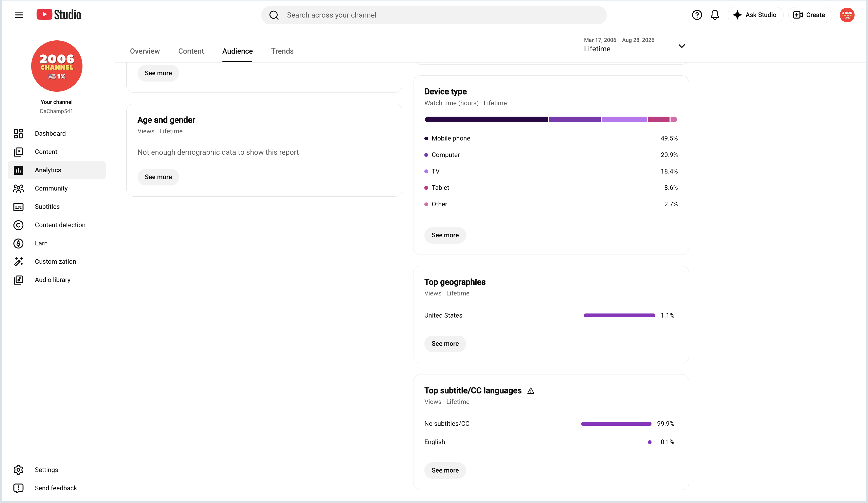Screen dimensions: 868x503
Task: Open the account avatar menu
Action: (x=847, y=15)
